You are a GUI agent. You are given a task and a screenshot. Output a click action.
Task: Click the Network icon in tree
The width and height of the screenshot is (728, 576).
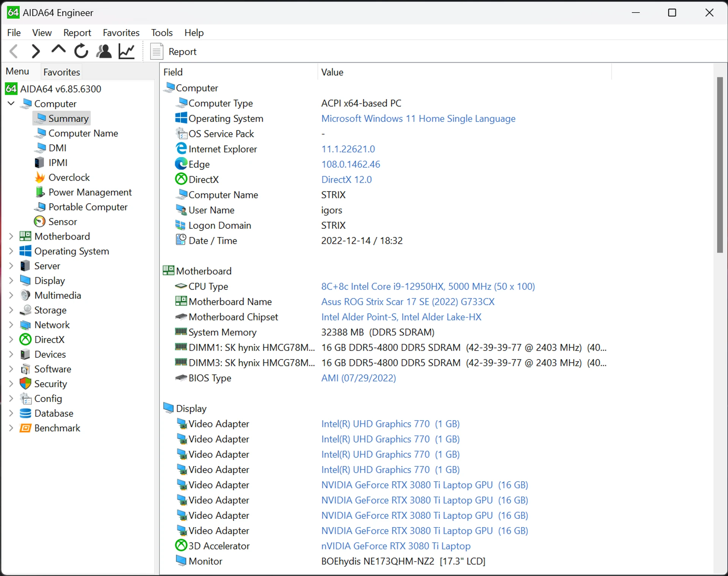pos(25,325)
